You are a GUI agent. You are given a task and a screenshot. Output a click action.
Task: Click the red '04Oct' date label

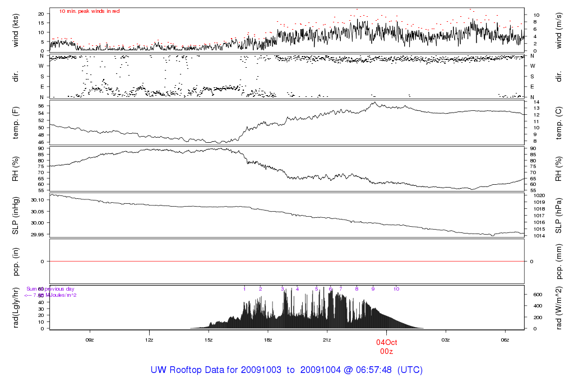click(x=387, y=342)
